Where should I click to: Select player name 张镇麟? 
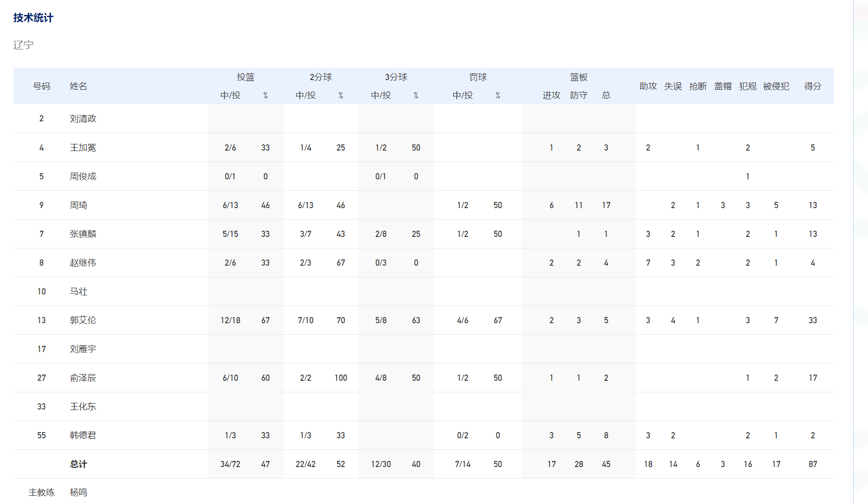click(x=83, y=234)
